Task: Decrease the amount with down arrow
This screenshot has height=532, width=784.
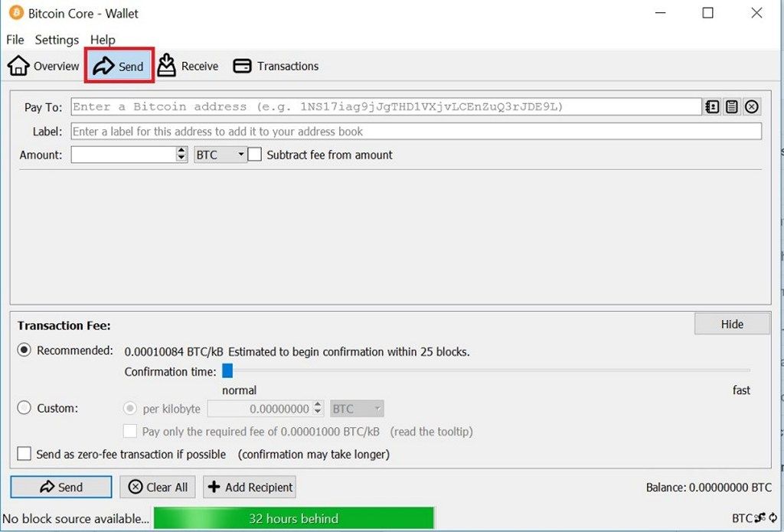Action: point(181,158)
